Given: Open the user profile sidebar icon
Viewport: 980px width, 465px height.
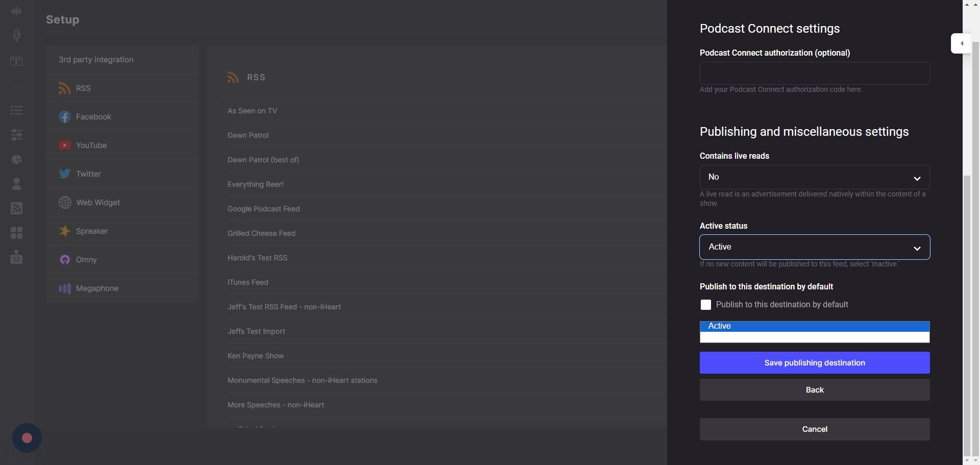Looking at the screenshot, I should click(16, 184).
